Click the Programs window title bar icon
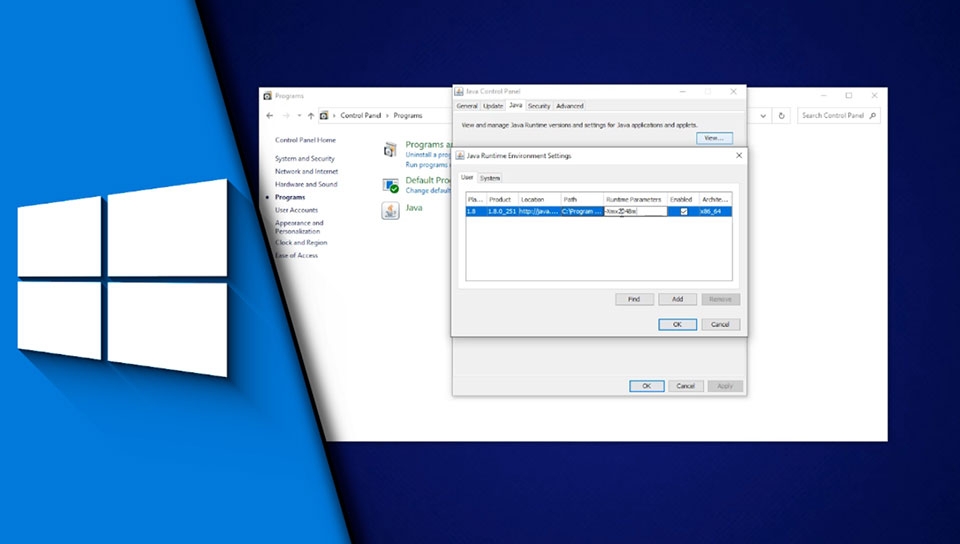The image size is (960, 544). pyautogui.click(x=268, y=95)
